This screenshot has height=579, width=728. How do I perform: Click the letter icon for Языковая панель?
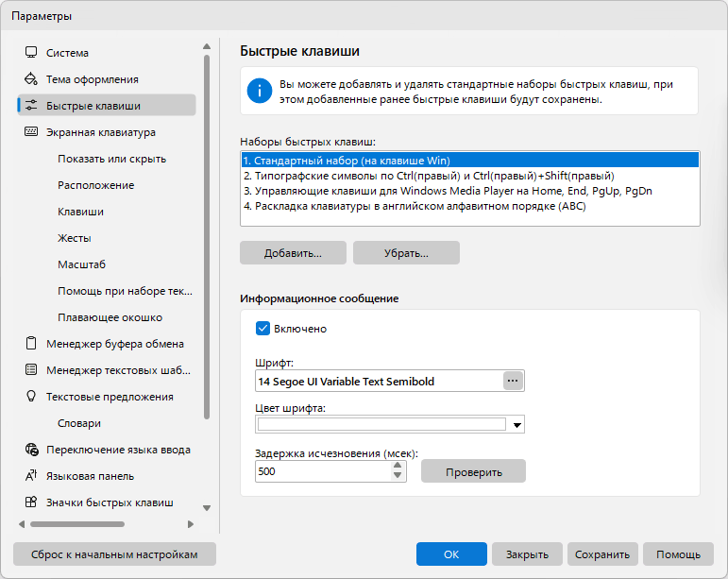[x=31, y=475]
